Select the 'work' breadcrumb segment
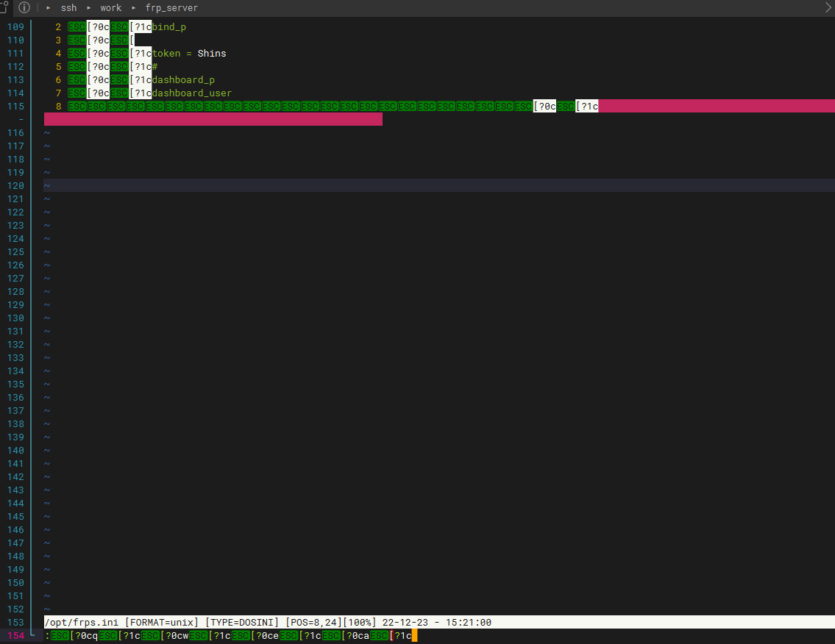The image size is (835, 644). 111,8
